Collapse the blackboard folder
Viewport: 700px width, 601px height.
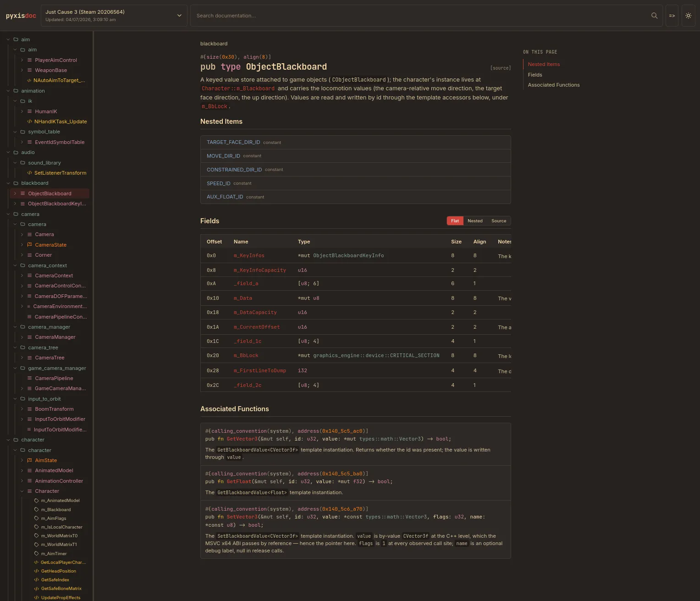(x=8, y=183)
